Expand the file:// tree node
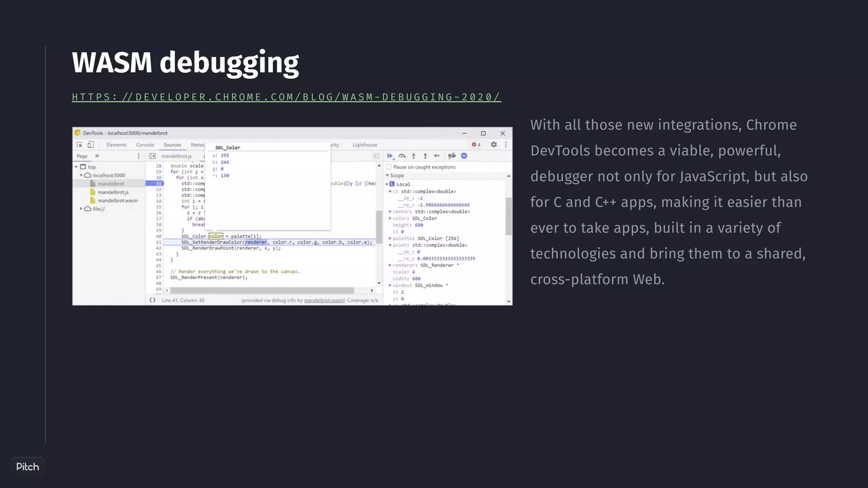Screen dimensions: 868x488 (x=81, y=208)
